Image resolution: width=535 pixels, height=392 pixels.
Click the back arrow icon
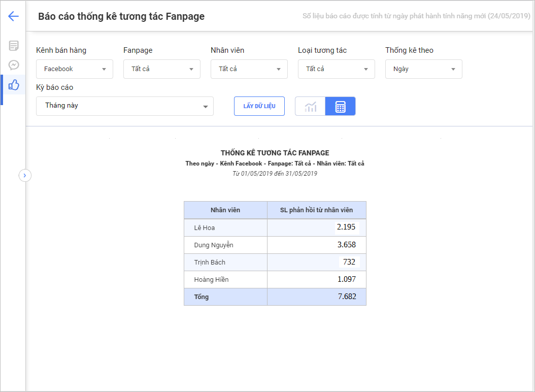point(13,16)
